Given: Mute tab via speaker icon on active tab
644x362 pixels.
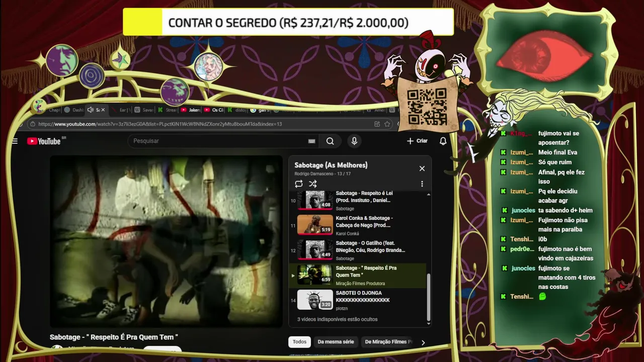Looking at the screenshot, I should [x=90, y=110].
